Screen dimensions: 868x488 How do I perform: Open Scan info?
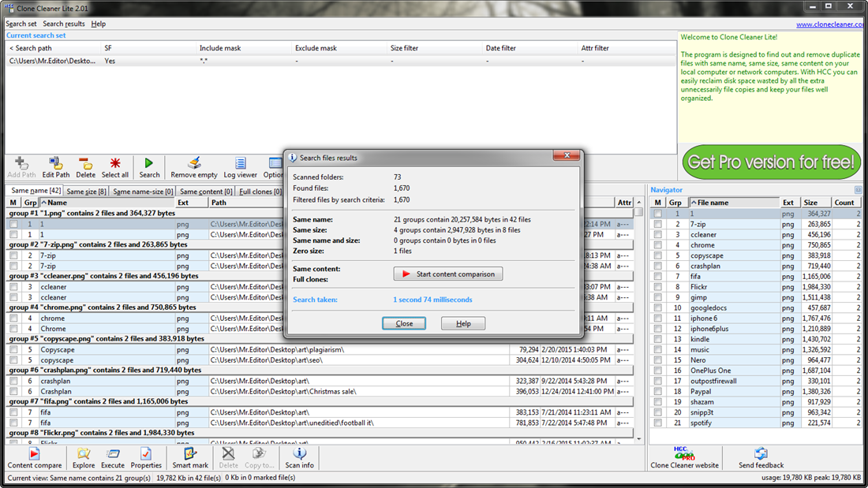300,454
